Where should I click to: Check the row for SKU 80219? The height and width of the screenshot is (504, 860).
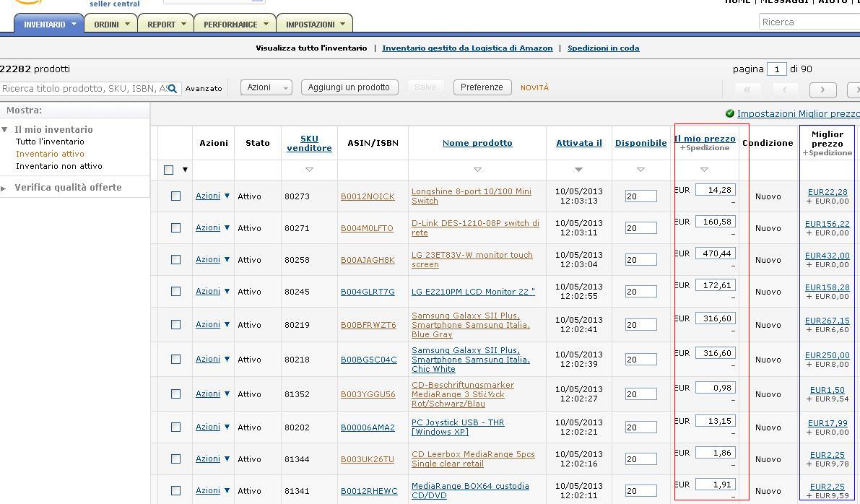[x=175, y=325]
